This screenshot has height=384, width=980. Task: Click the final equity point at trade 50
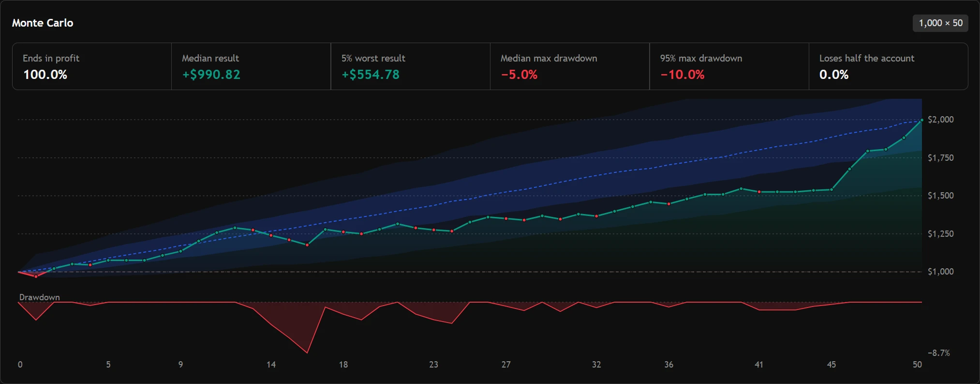click(922, 120)
